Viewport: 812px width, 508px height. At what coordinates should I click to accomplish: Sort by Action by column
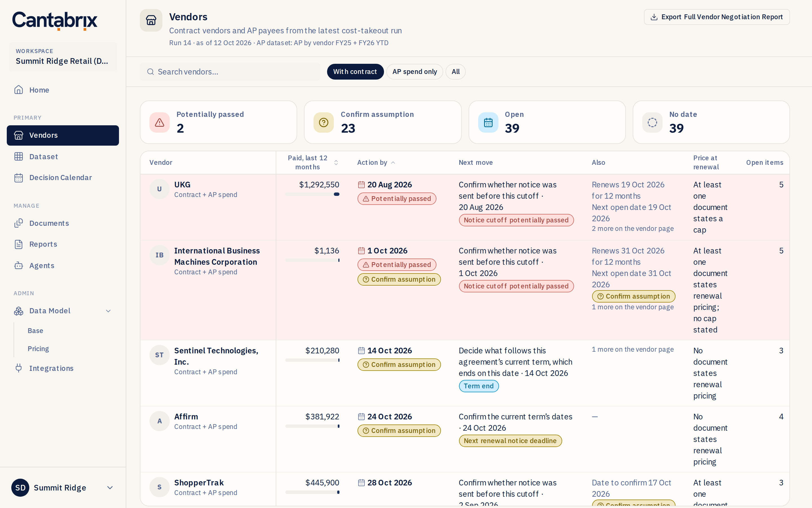[x=376, y=163]
